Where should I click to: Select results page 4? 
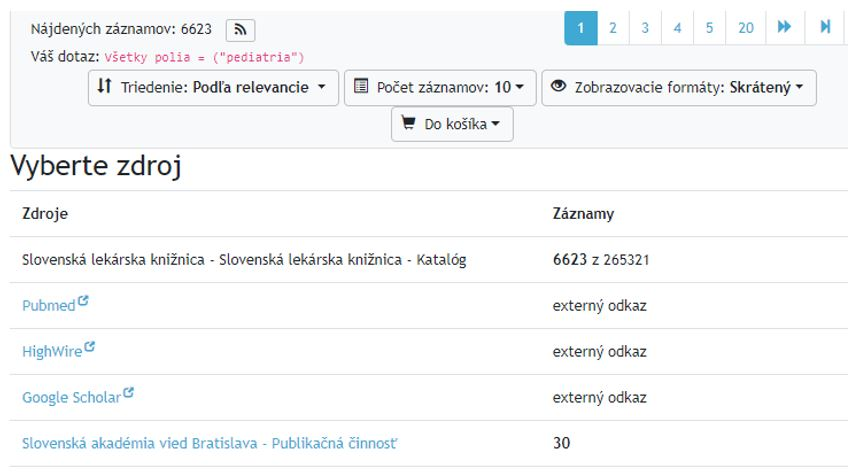tap(677, 28)
